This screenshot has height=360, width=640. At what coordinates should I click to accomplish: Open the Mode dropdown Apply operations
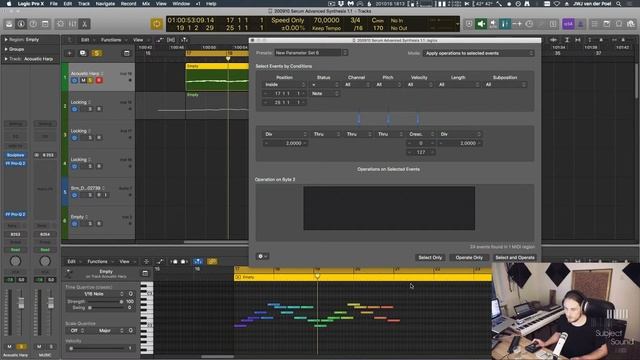point(479,53)
